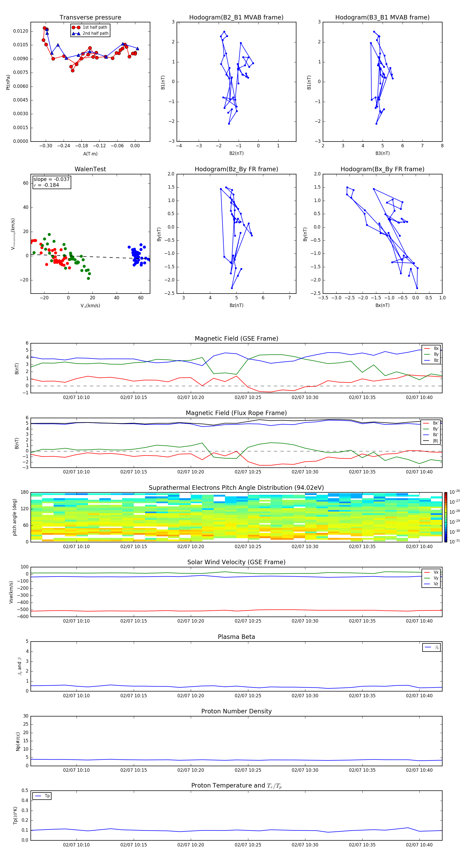The height and width of the screenshot is (868, 473).
Task: Click the beta_p legend in Plasma Beta panel
Action: [x=431, y=647]
